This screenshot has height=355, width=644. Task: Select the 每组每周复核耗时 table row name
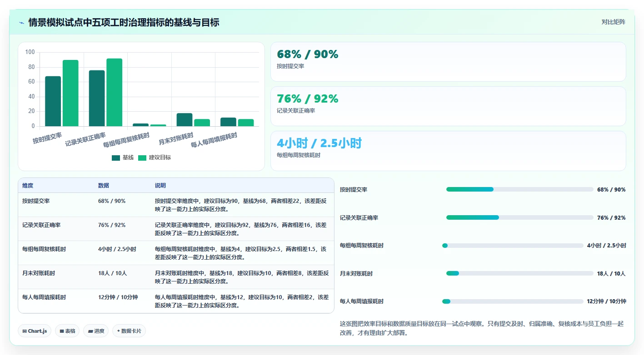[44, 249]
